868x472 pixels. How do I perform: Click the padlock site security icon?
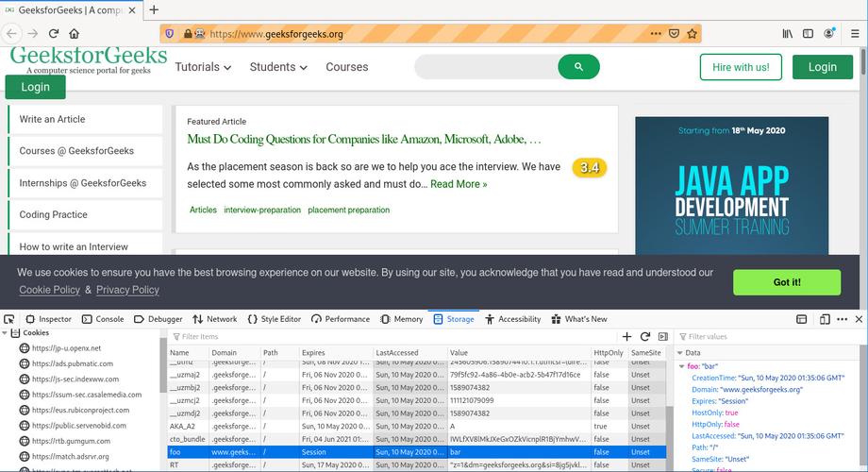coord(188,34)
